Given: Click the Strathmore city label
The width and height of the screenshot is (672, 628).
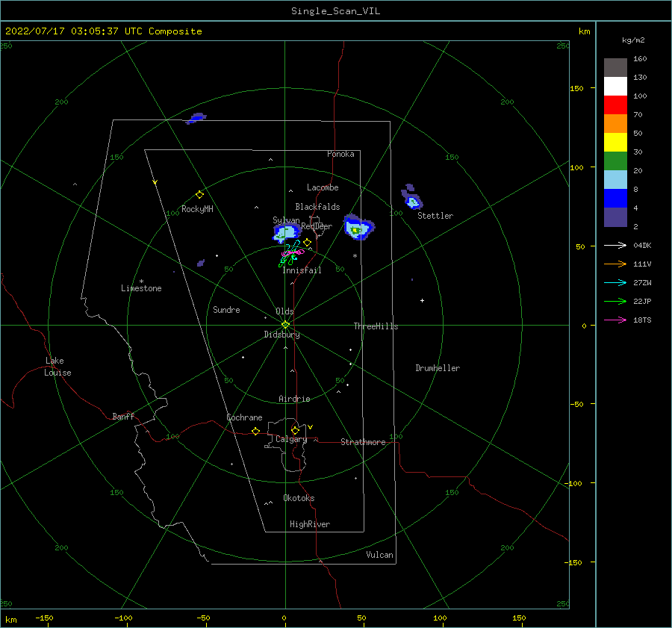Looking at the screenshot, I should 363,442.
